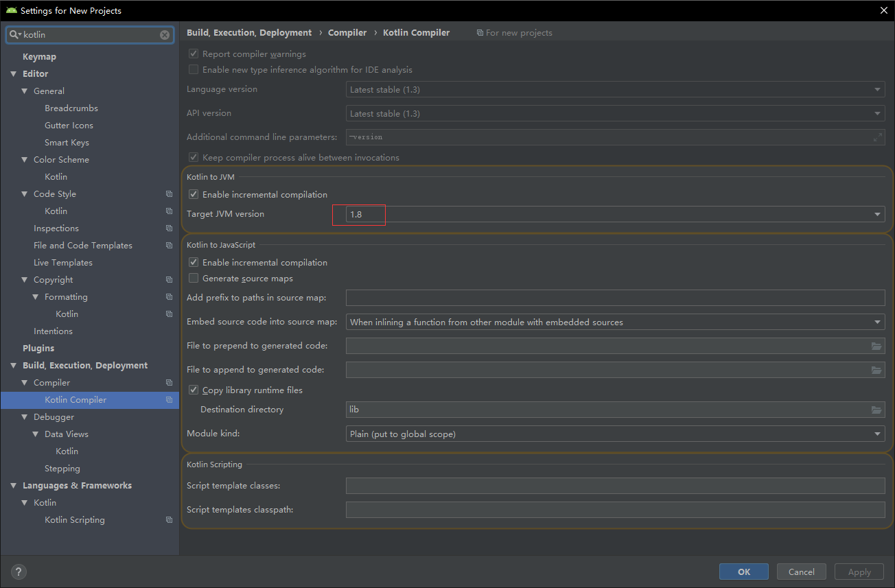Click the Apply button

pos(859,572)
